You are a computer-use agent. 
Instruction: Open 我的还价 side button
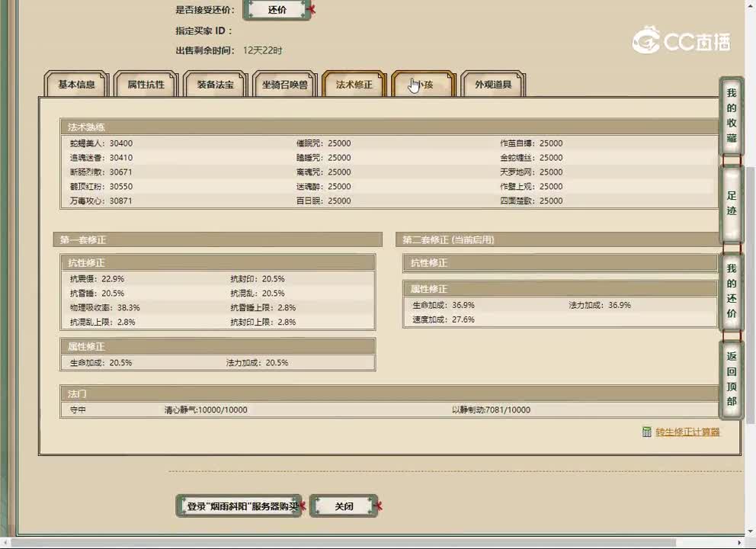coord(731,291)
